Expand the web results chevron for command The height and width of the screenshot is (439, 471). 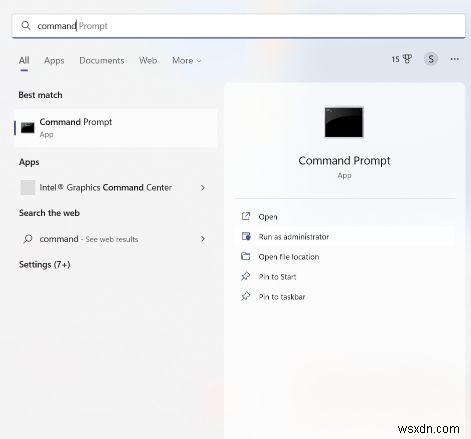tap(203, 239)
